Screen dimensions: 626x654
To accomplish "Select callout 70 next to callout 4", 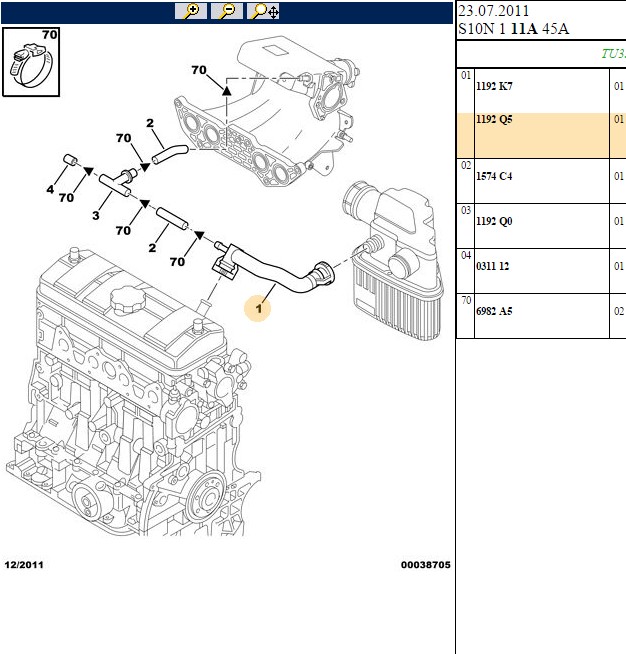I will tap(66, 198).
